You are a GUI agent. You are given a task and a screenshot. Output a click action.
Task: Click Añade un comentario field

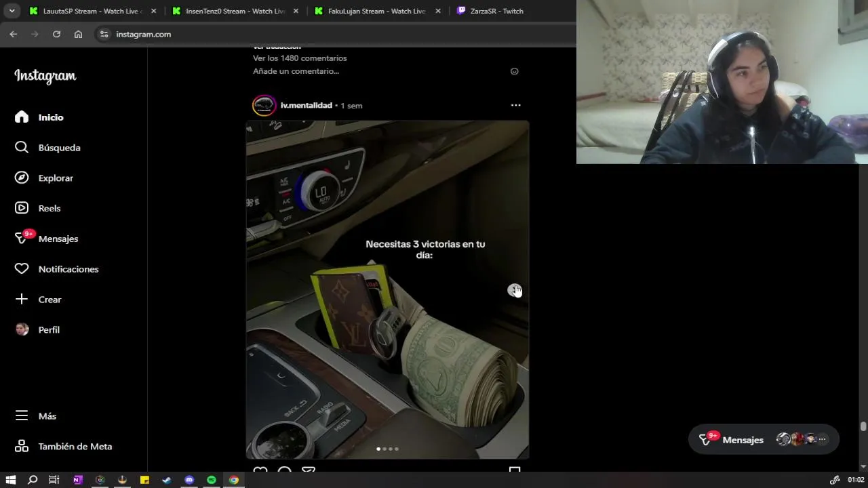tap(296, 71)
